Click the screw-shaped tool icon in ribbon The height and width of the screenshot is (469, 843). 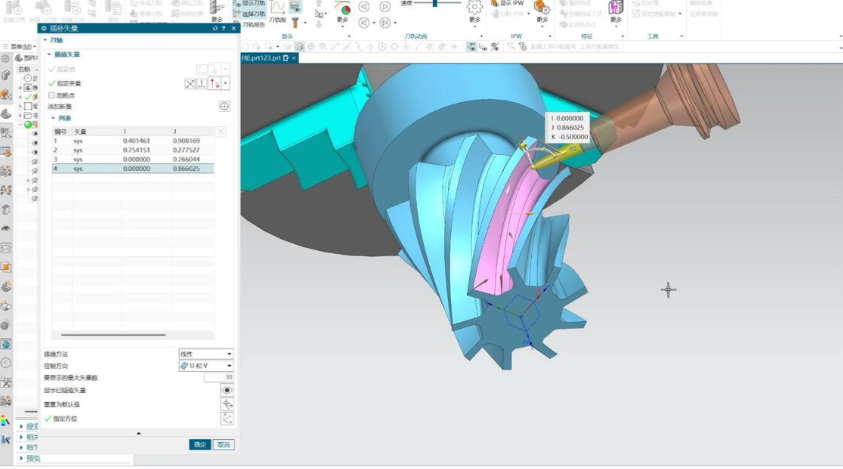[295, 23]
